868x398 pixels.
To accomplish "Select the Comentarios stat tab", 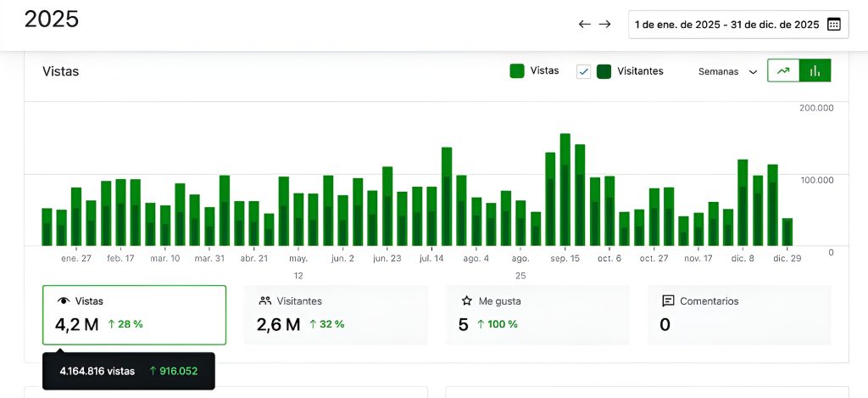I will 739,315.
